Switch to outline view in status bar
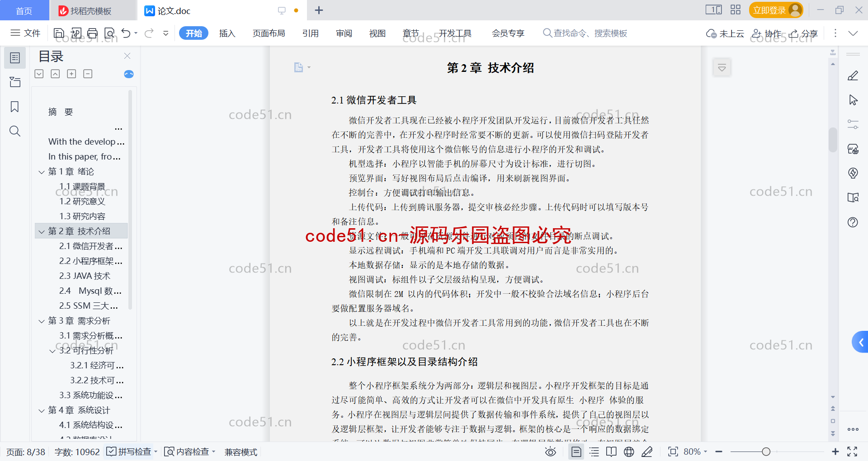 tap(594, 452)
